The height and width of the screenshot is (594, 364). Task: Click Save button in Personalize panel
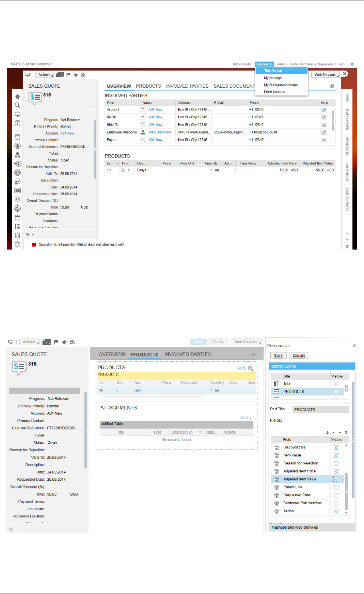click(x=278, y=356)
